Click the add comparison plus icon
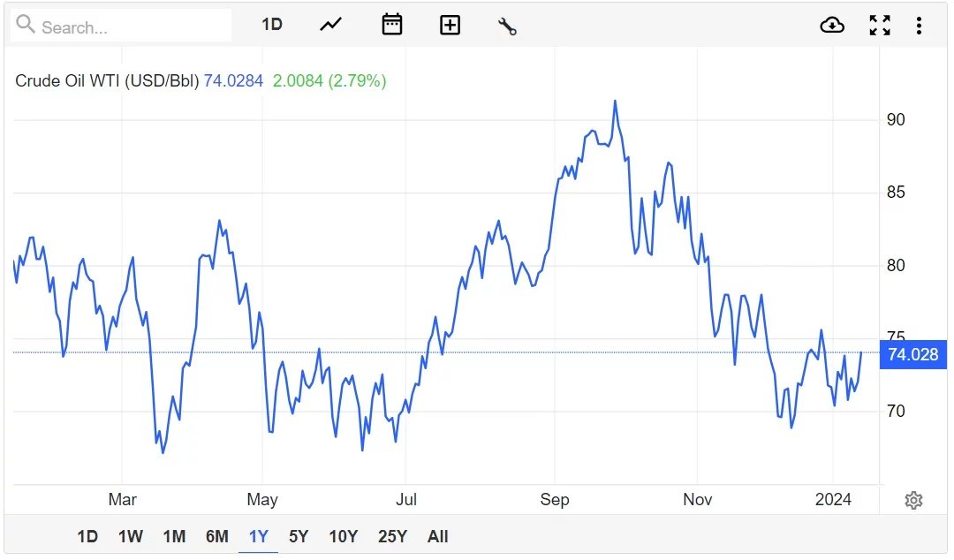This screenshot has width=954, height=560. [450, 25]
